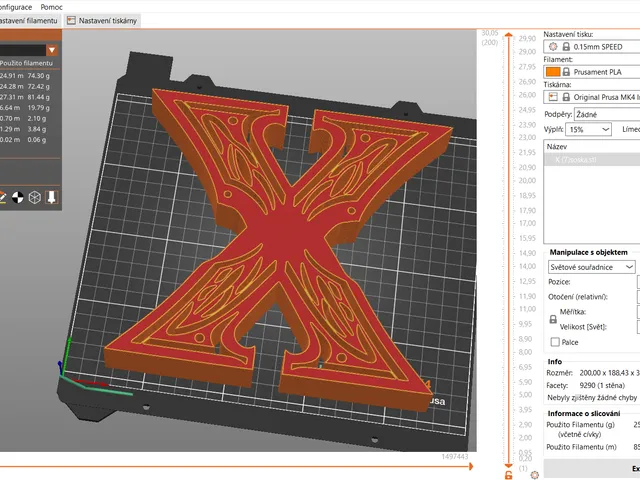Click the 74.30 g filament value

coord(39,76)
